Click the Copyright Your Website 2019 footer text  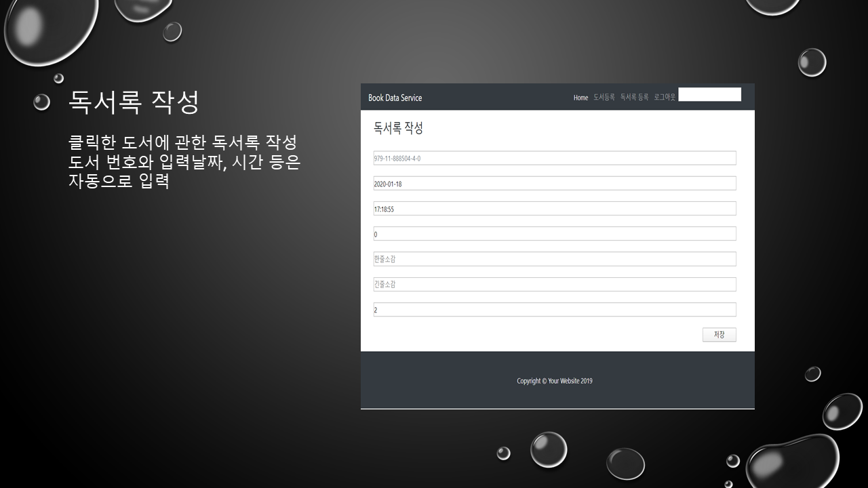554,381
